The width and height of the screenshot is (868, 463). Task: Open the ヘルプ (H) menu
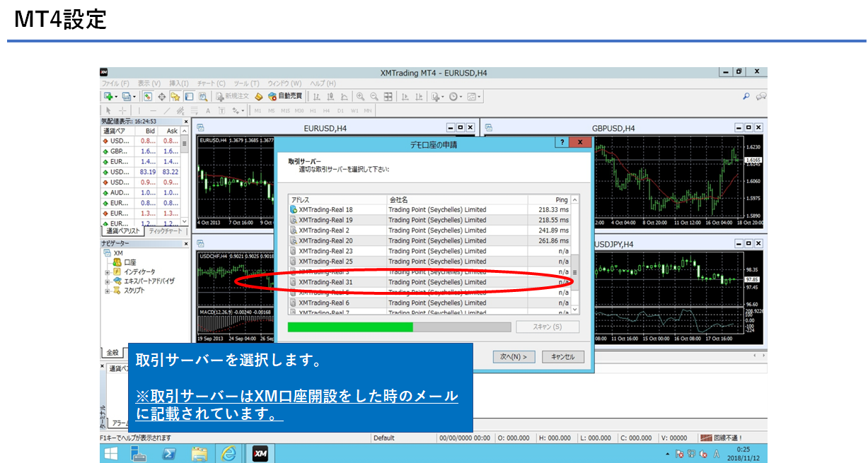point(323,83)
